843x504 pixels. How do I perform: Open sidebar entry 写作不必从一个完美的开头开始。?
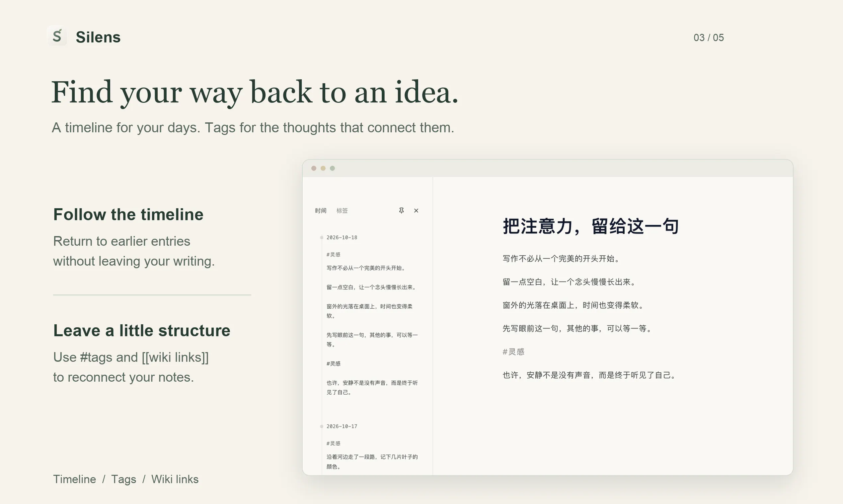(x=366, y=268)
